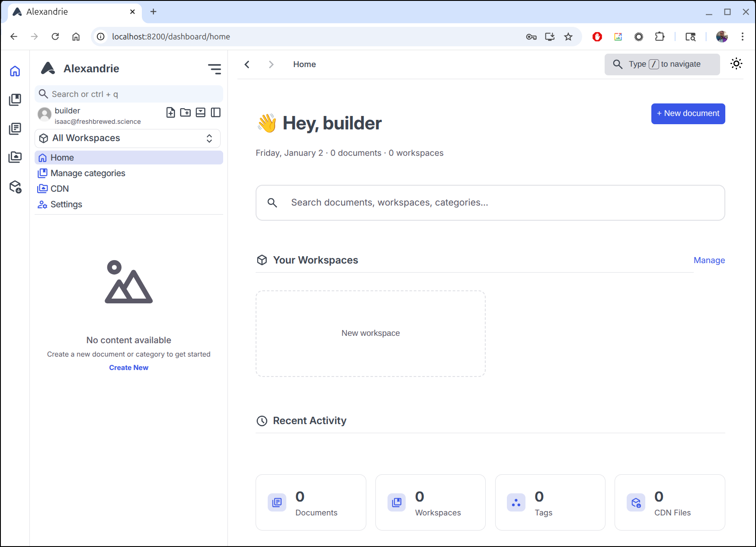The height and width of the screenshot is (547, 756).
Task: Open documents icon in left rail
Action: 15,129
